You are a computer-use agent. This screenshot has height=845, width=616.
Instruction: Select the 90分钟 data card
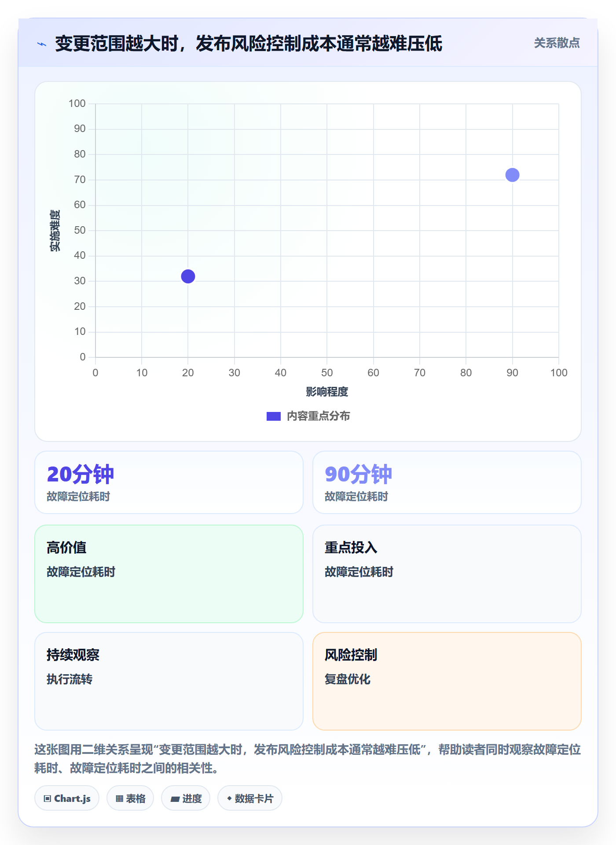(x=447, y=482)
